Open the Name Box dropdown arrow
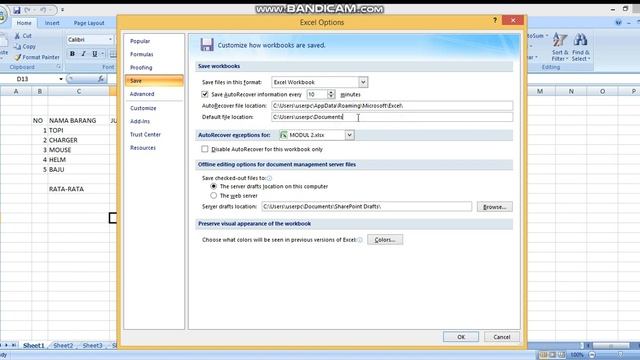This screenshot has height=360, width=640. click(61, 79)
